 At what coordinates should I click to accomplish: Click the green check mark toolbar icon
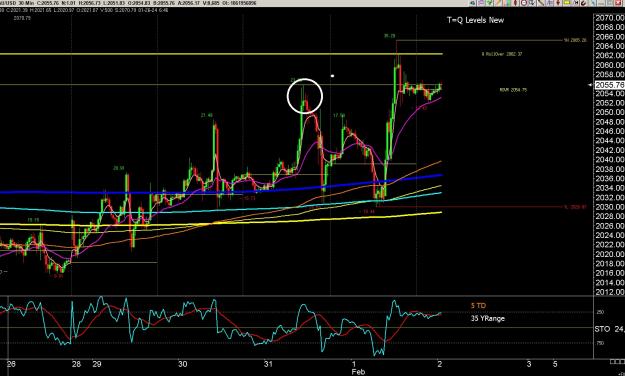[489, 2]
